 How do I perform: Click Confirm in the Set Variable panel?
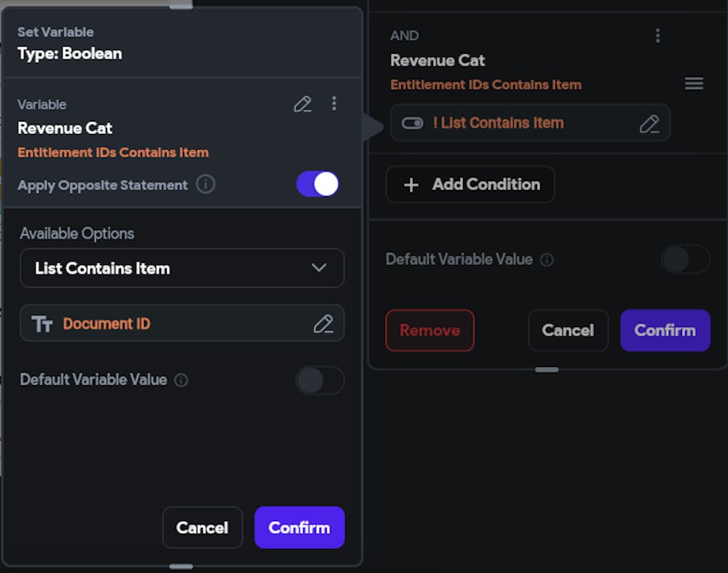[x=299, y=527]
